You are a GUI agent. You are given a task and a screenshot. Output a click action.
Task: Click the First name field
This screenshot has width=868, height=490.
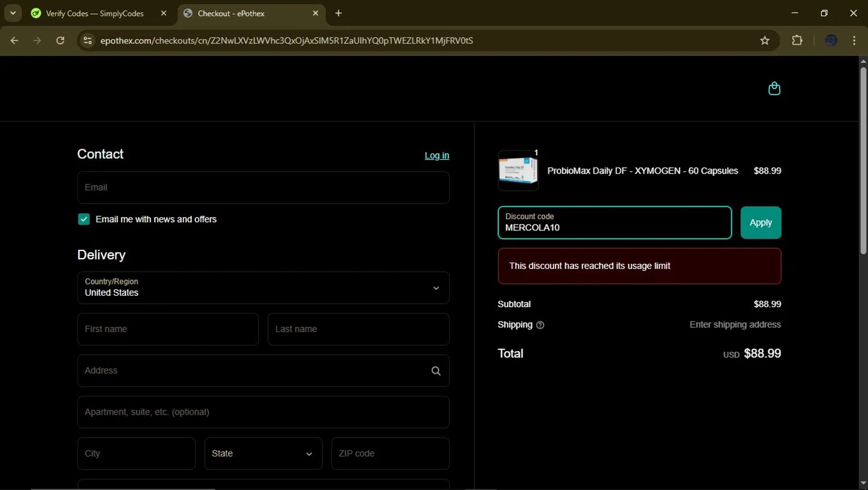point(168,329)
